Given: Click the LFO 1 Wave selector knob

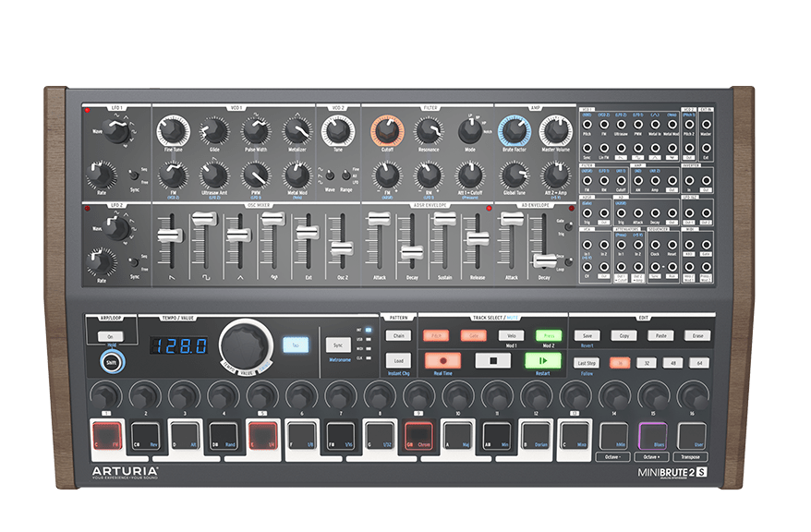Looking at the screenshot, I should 116,131.
